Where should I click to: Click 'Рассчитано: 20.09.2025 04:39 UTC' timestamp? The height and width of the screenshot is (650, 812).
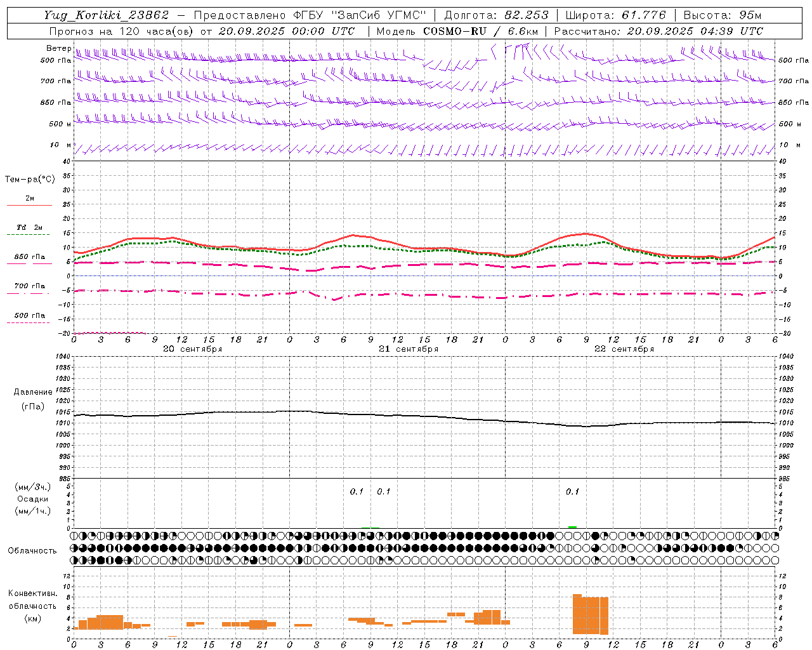point(658,31)
